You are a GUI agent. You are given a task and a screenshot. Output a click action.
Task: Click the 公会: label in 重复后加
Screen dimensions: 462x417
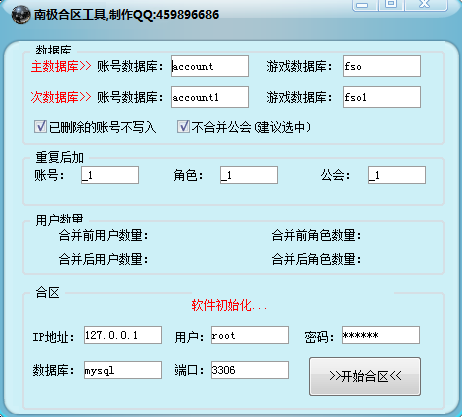335,175
